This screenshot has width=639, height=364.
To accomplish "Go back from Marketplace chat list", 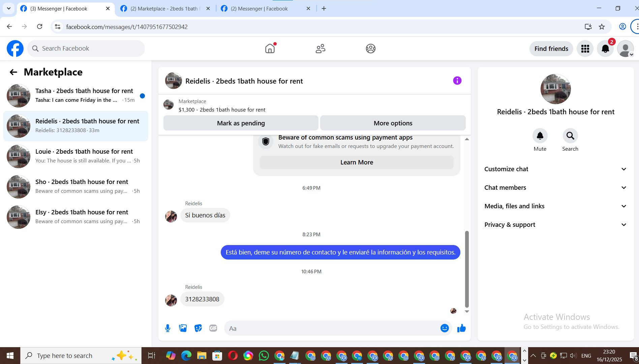I will pyautogui.click(x=13, y=72).
